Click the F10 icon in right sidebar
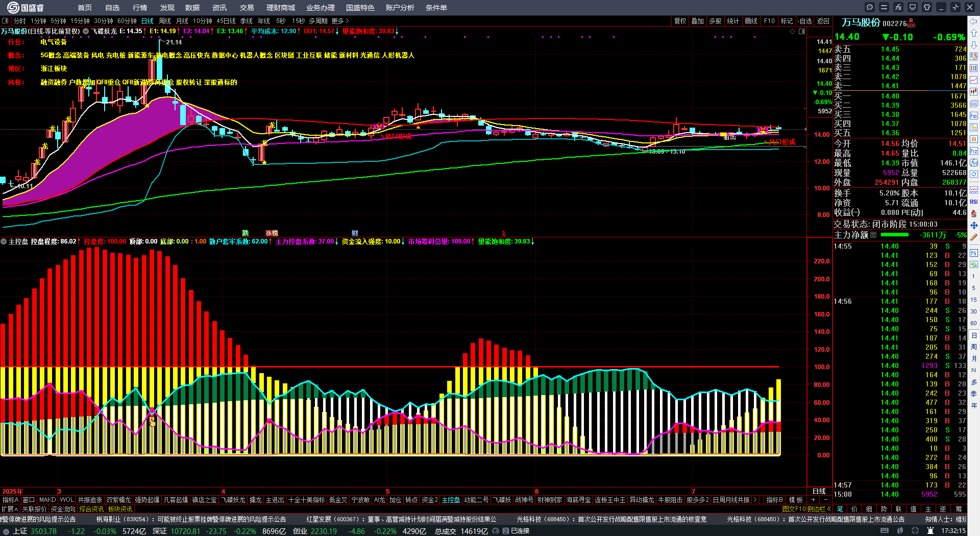This screenshot has height=536, width=980. (974, 115)
